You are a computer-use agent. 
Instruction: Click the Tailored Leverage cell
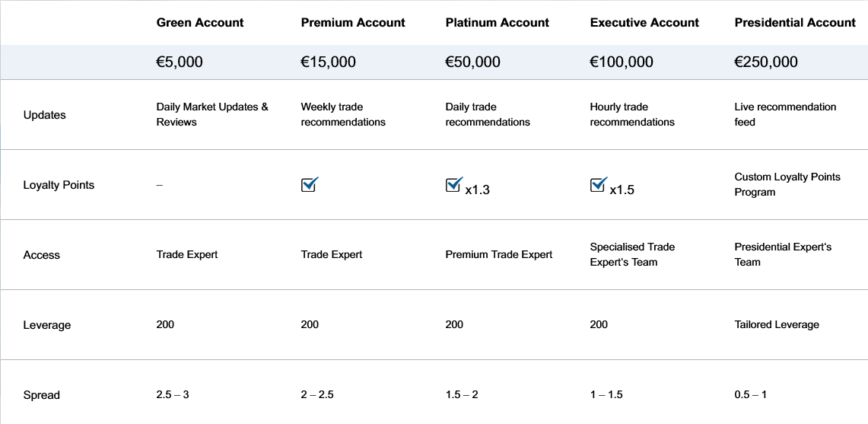tap(777, 325)
